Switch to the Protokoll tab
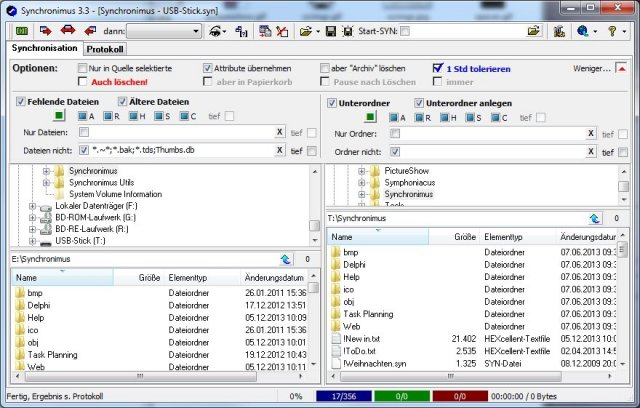The image size is (640, 408). 105,48
